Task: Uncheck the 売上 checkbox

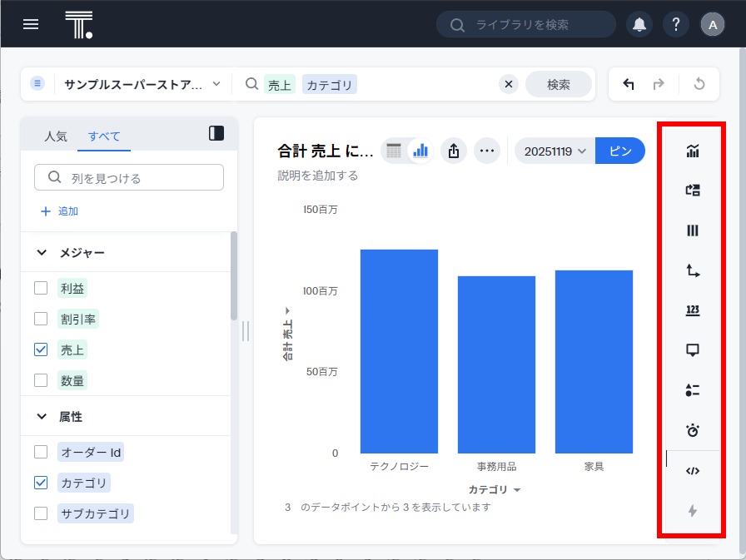Action: [x=41, y=349]
